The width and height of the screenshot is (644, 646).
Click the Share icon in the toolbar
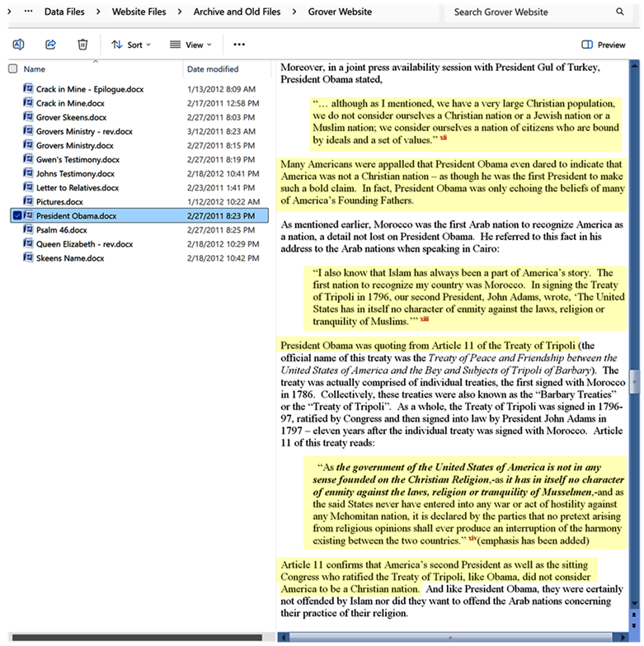[x=50, y=45]
